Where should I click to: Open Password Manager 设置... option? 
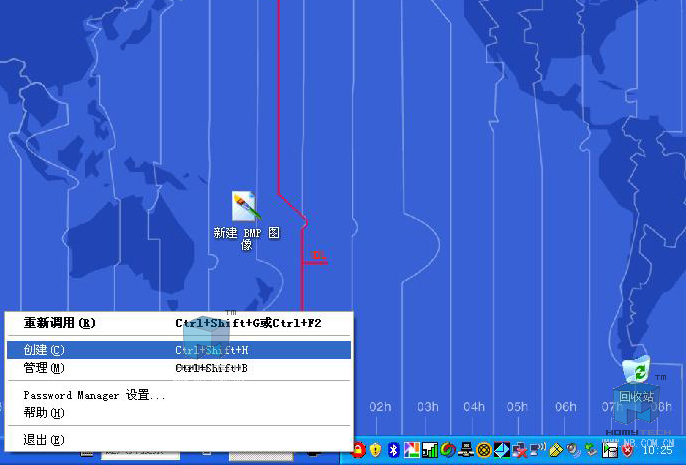[x=95, y=395]
